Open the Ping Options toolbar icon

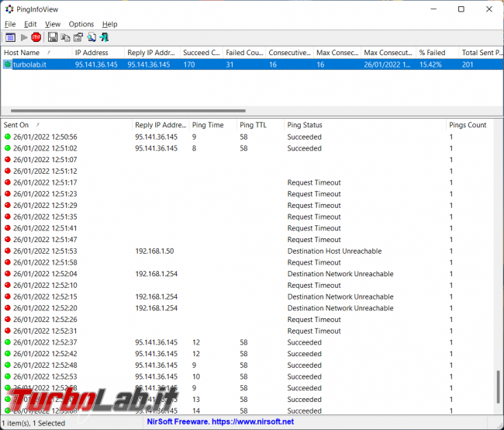tap(10, 38)
